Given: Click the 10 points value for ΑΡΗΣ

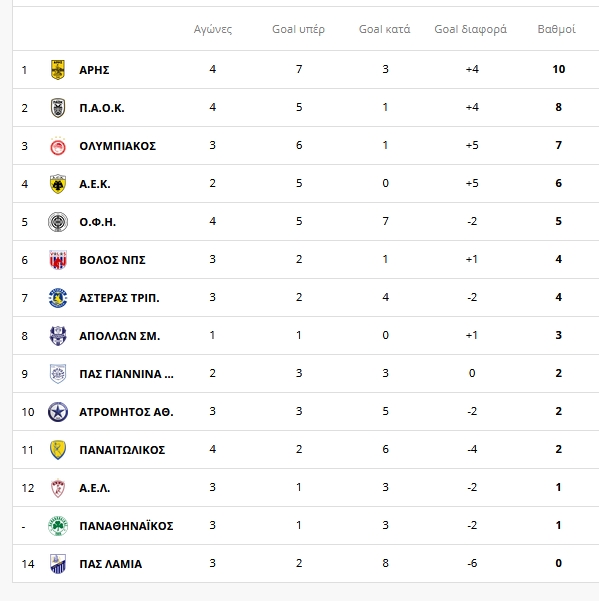Looking at the screenshot, I should [x=559, y=69].
